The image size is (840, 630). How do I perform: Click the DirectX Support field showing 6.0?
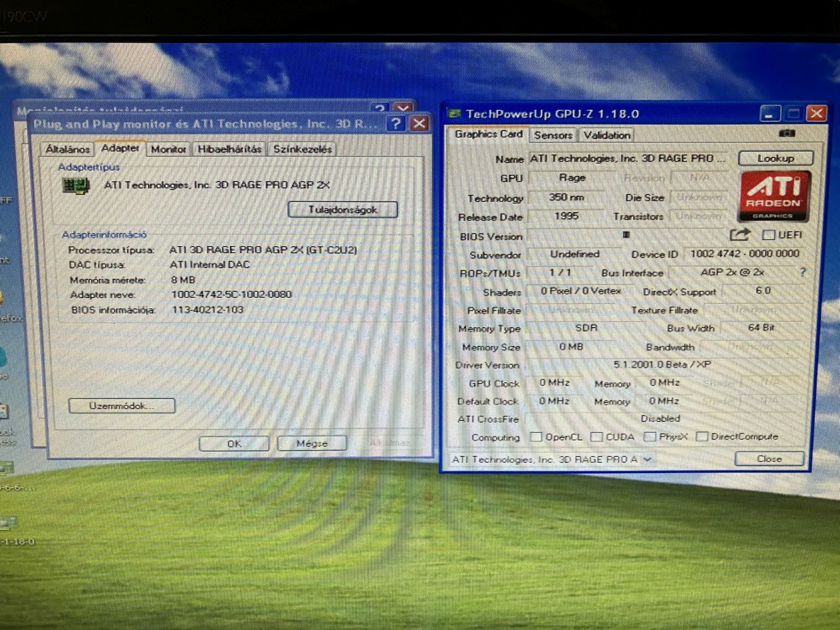[x=763, y=291]
